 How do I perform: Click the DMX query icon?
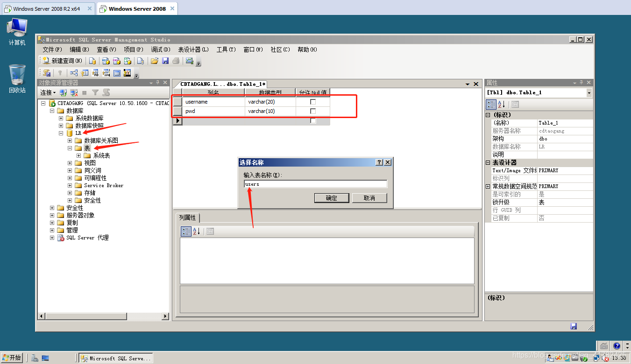pos(117,61)
